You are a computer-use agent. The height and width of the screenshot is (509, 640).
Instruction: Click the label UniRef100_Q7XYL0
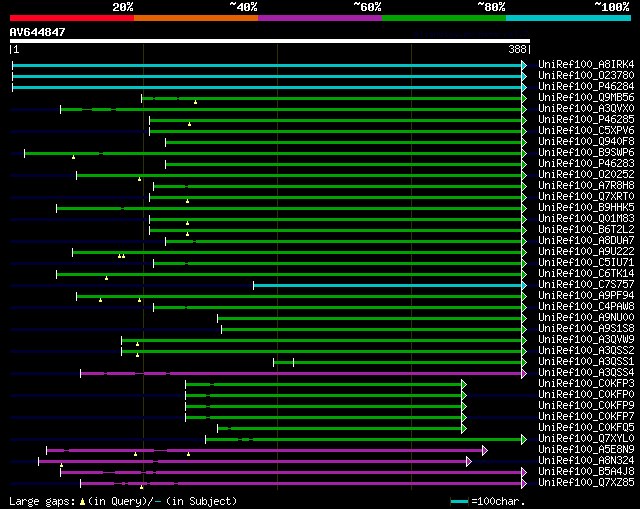click(586, 439)
